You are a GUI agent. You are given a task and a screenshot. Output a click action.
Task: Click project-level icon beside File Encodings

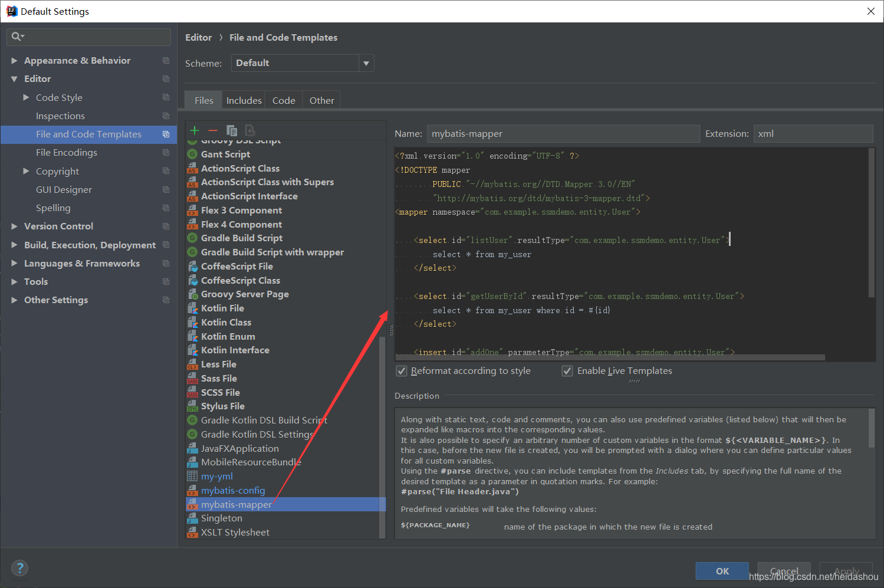tap(166, 153)
